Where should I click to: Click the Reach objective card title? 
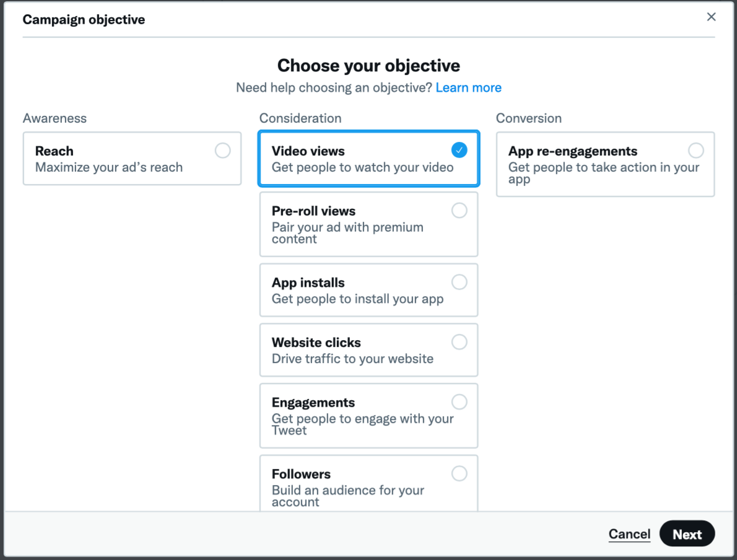(x=55, y=151)
